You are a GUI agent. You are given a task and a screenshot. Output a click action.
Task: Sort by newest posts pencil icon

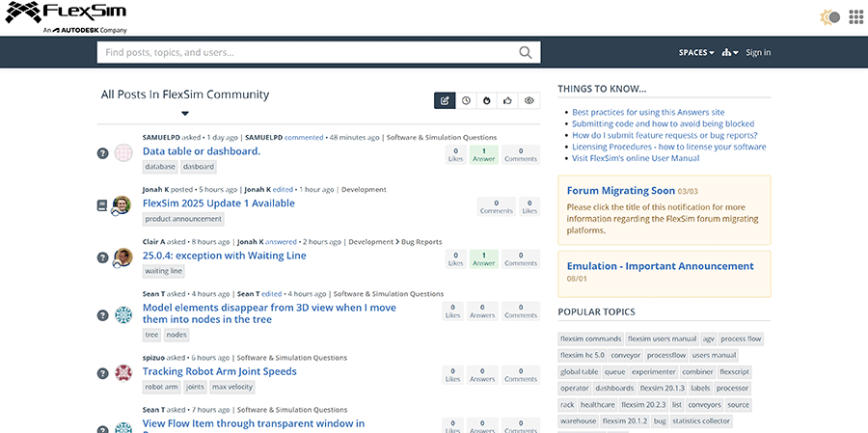pos(445,100)
